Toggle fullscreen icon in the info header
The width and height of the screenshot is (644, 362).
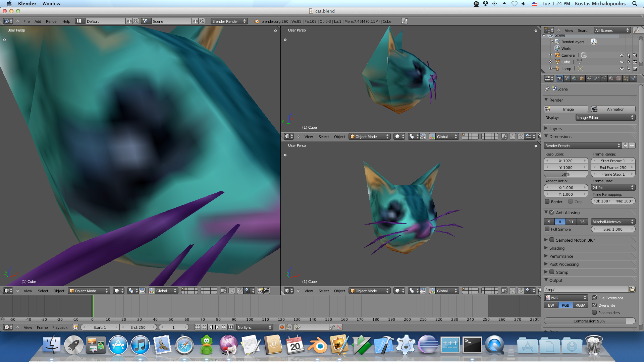pyautogui.click(x=405, y=21)
